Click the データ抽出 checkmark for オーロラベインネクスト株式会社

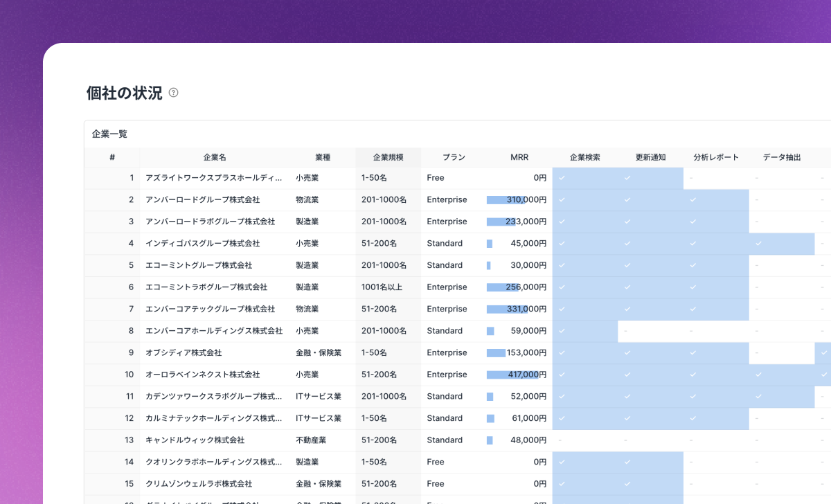[x=758, y=375]
